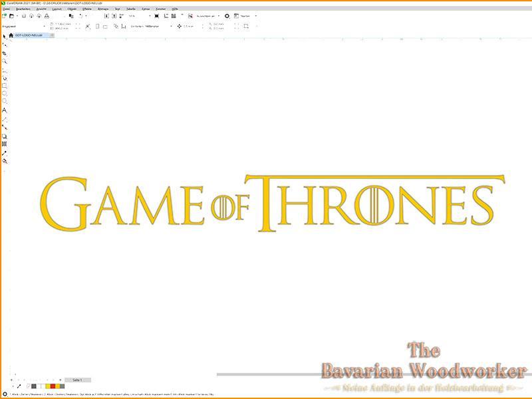Pick the yellow swatch in bottom palette
Screen dimensions: 532x399
(47, 387)
